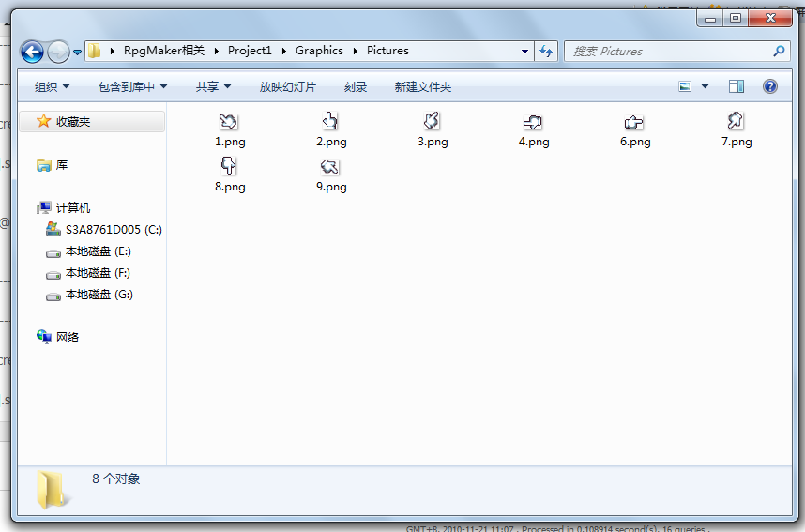
Task: Click the 8 个对象 status text
Action: tap(116, 479)
